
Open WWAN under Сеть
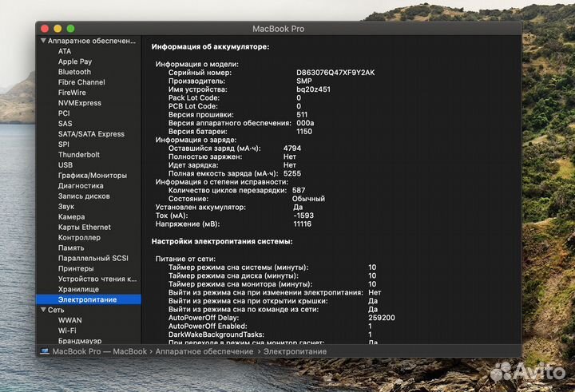tap(70, 320)
